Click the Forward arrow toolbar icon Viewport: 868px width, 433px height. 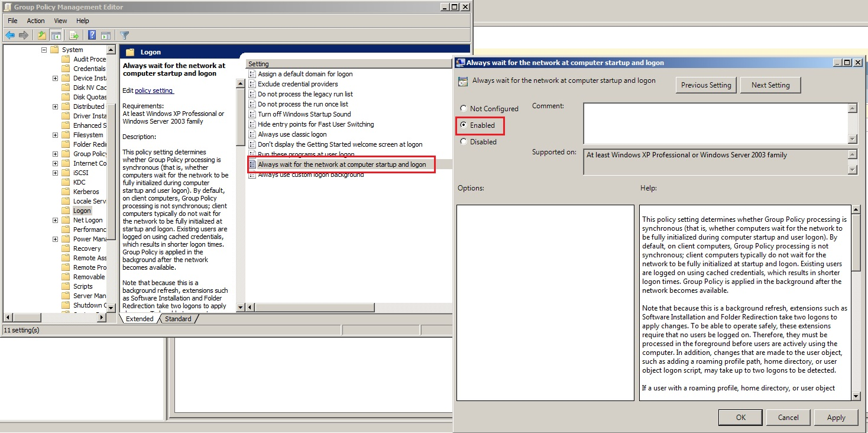tap(24, 35)
